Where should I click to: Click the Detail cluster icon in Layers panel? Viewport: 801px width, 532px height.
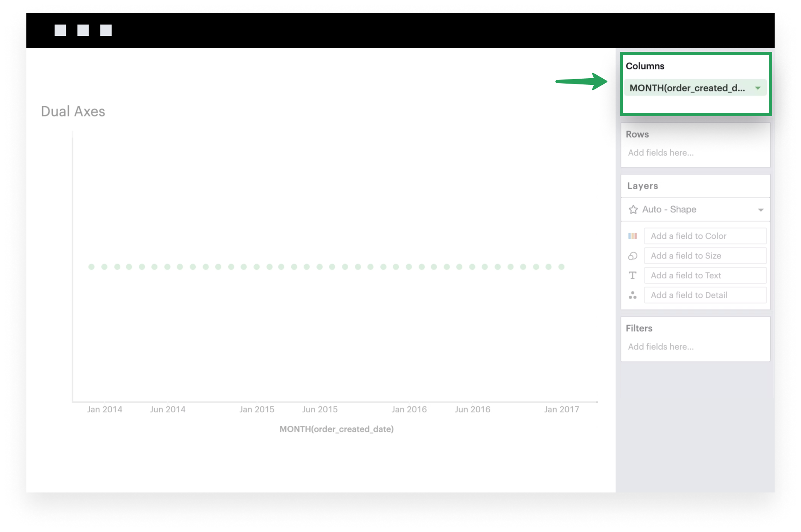coord(633,295)
